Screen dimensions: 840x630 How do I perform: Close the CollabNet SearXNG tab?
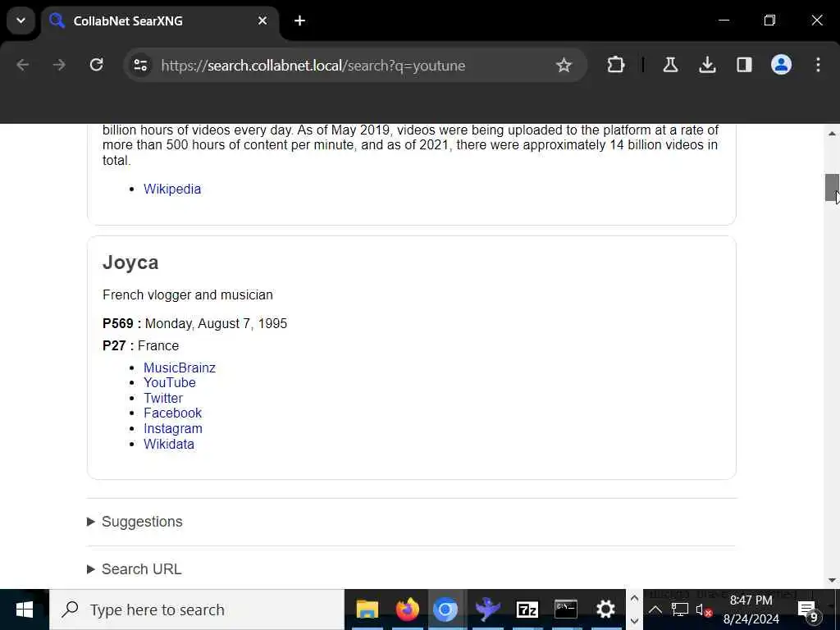(x=262, y=21)
